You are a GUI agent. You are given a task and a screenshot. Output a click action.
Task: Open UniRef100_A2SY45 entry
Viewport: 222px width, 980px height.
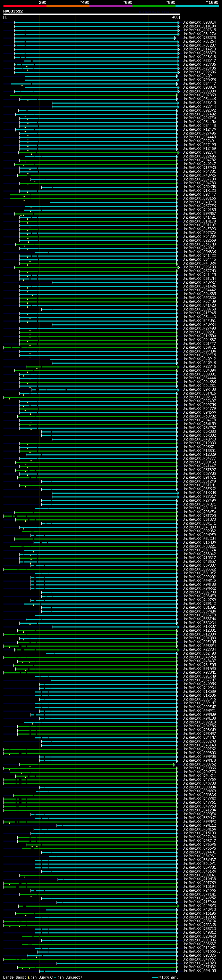pyautogui.click(x=199, y=103)
